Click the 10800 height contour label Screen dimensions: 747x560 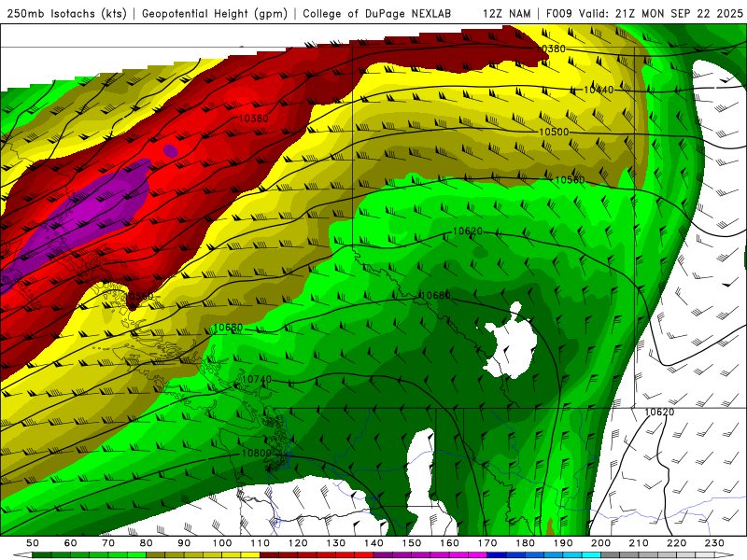point(256,453)
